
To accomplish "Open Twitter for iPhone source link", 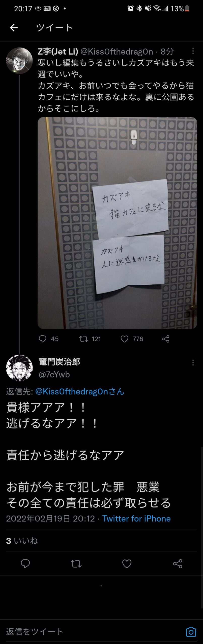I will tap(136, 518).
